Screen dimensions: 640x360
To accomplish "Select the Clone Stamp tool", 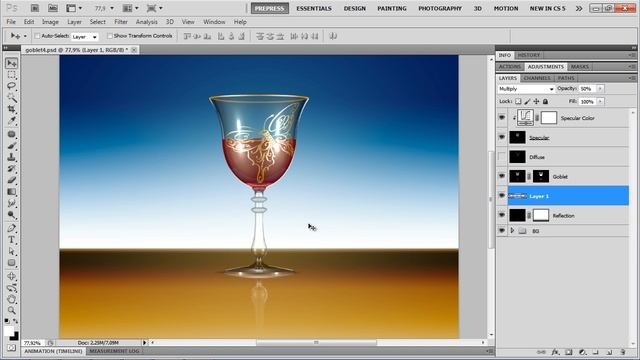I will click(11, 157).
